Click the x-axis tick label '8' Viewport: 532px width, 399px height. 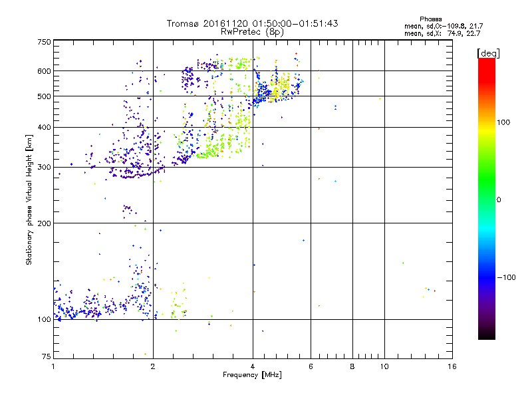(x=352, y=366)
